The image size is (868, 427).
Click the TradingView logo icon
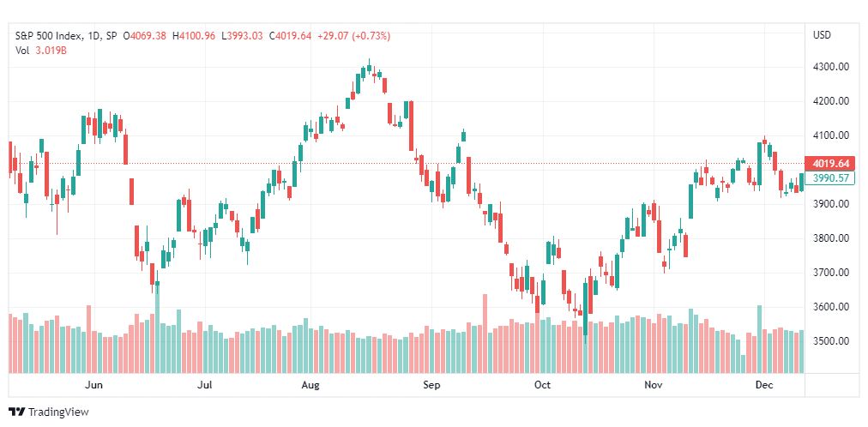pos(16,412)
